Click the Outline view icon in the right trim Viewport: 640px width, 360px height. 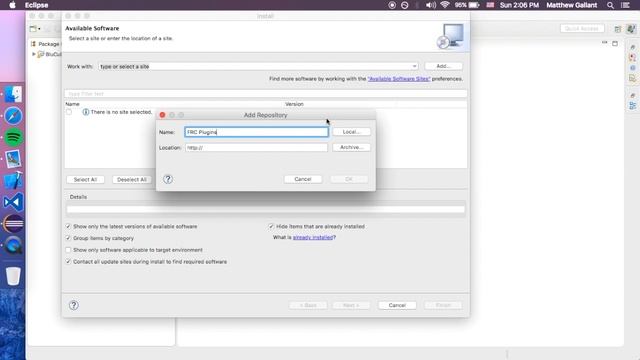tap(632, 106)
